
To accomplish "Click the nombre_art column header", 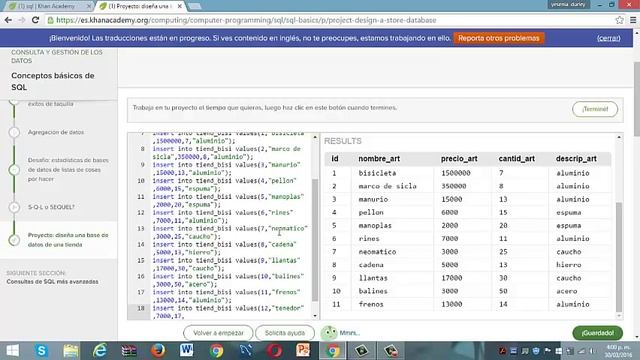I will [379, 159].
